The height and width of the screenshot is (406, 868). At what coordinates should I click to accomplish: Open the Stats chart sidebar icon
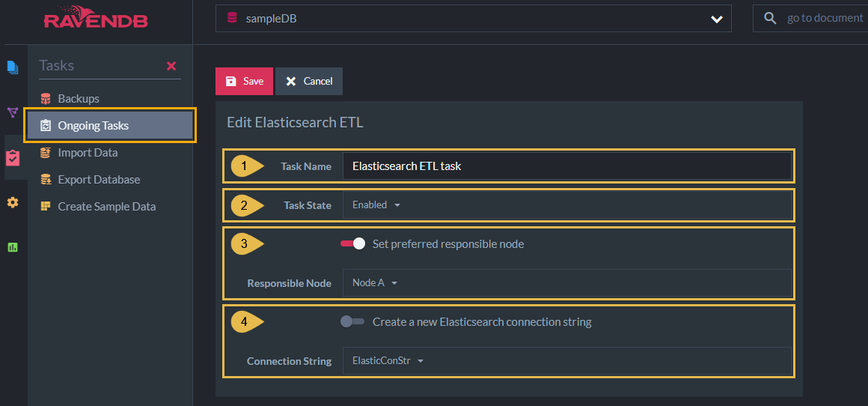pyautogui.click(x=13, y=247)
